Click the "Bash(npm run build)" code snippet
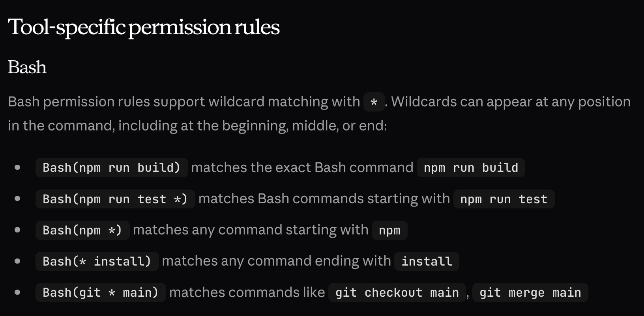The height and width of the screenshot is (316, 644). tap(111, 168)
